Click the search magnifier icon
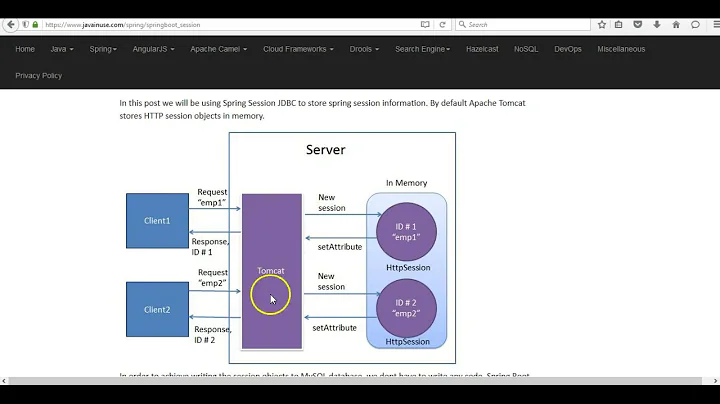720x404 pixels. [x=462, y=24]
